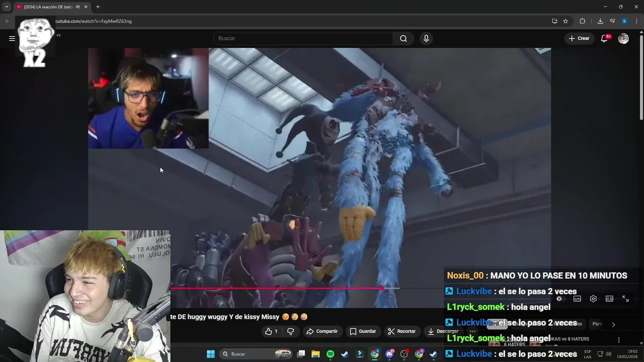This screenshot has width=644, height=362.
Task: Open a new Chrome tab
Action: (x=98, y=7)
